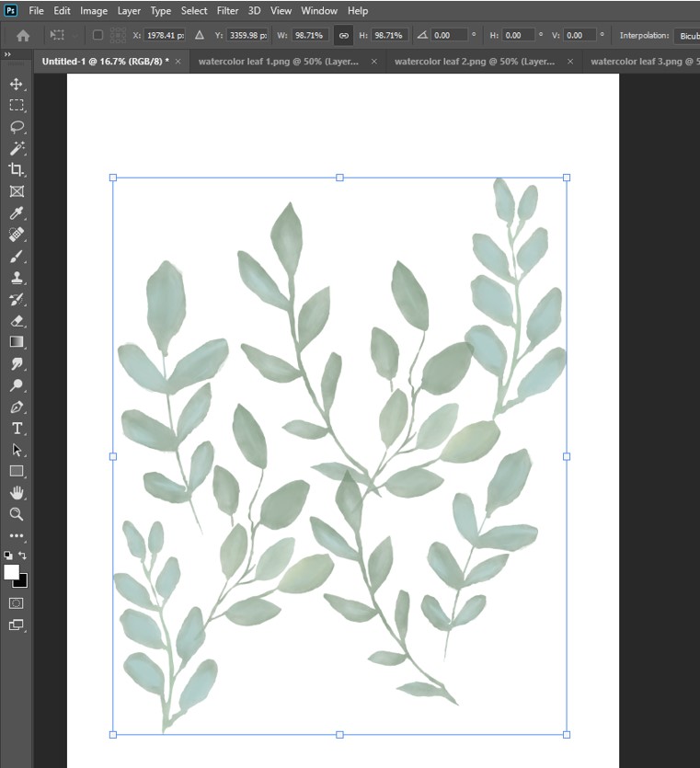Click the Home button in options bar
700x768 pixels.
tap(23, 36)
